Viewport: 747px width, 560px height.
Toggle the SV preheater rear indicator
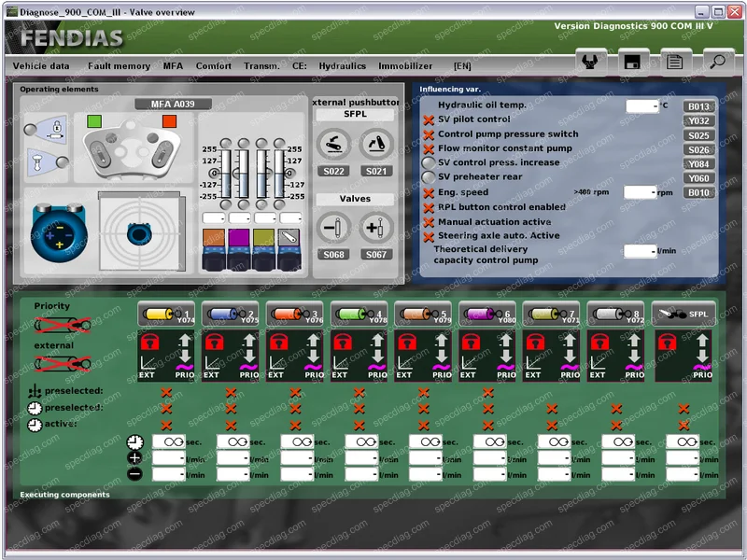[429, 177]
